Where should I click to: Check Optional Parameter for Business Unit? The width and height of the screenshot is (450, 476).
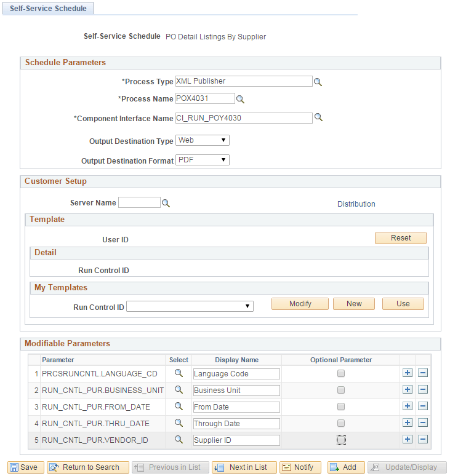(341, 390)
